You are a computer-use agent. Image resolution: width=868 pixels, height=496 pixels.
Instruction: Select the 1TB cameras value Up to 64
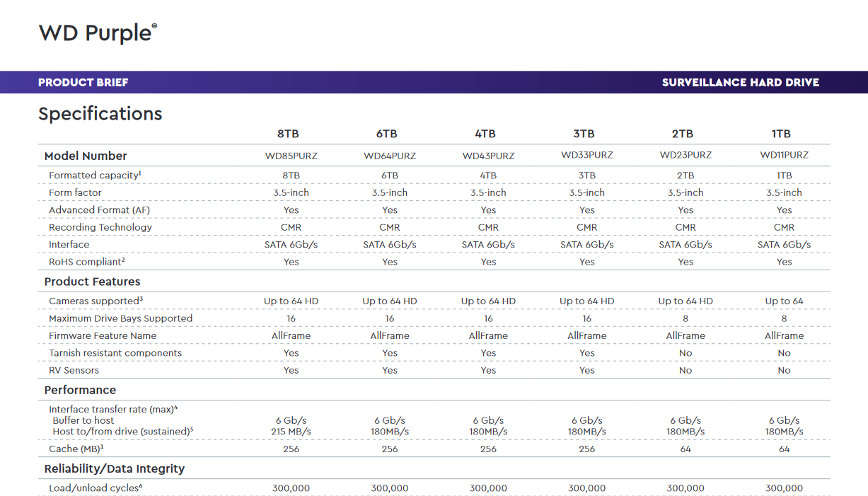point(784,301)
